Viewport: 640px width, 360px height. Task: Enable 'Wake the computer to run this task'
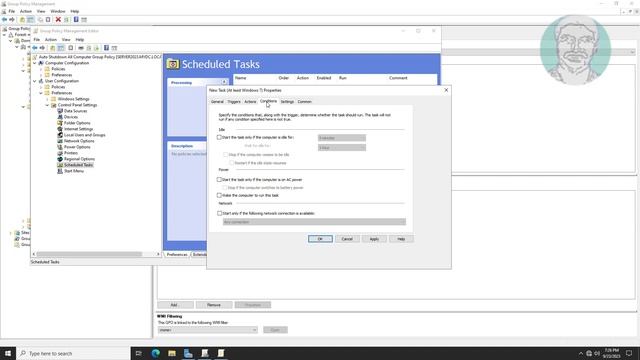pos(219,196)
